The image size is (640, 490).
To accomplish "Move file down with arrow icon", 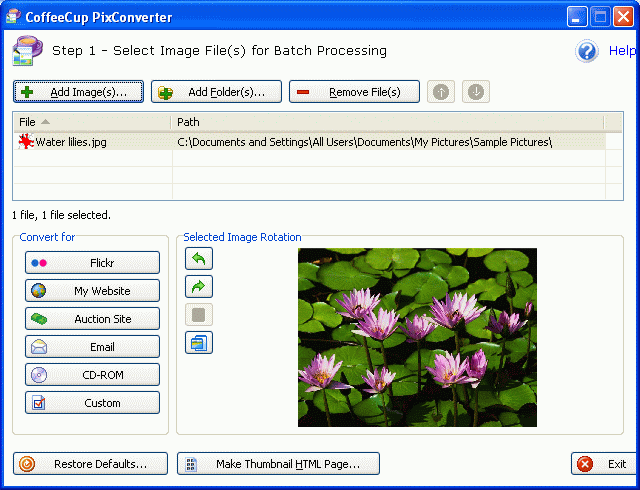I will coord(476,92).
